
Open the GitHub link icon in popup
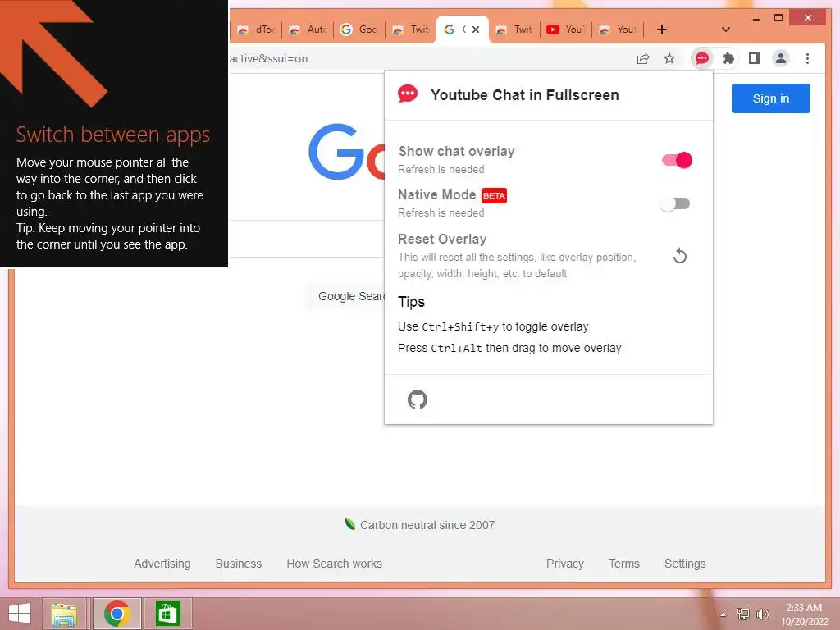pos(418,399)
